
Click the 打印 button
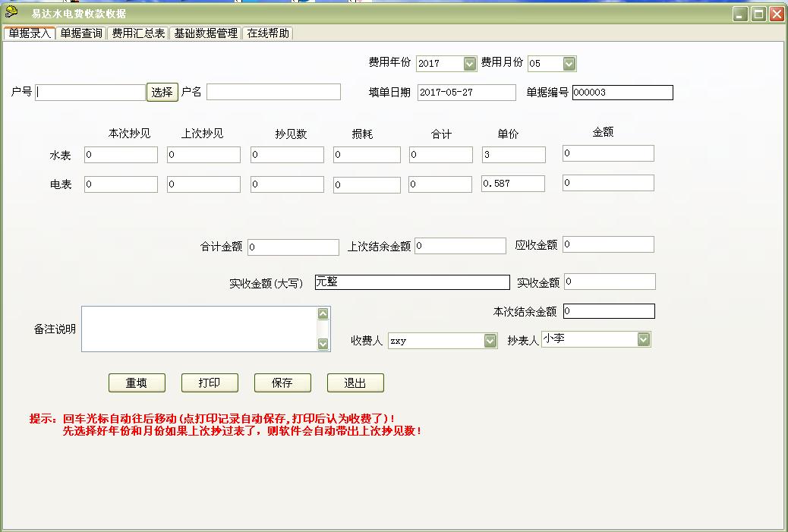tap(210, 382)
